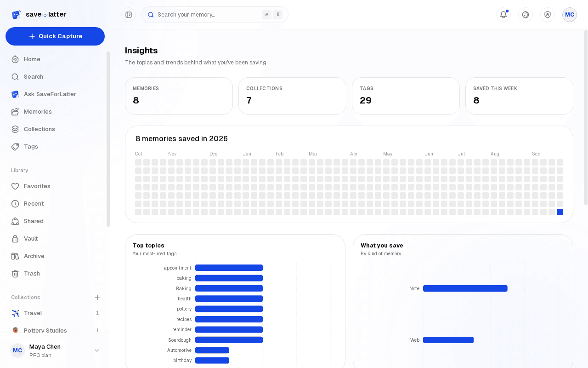588x368 pixels.
Task: Click the appointment topic bar
Action: click(229, 268)
